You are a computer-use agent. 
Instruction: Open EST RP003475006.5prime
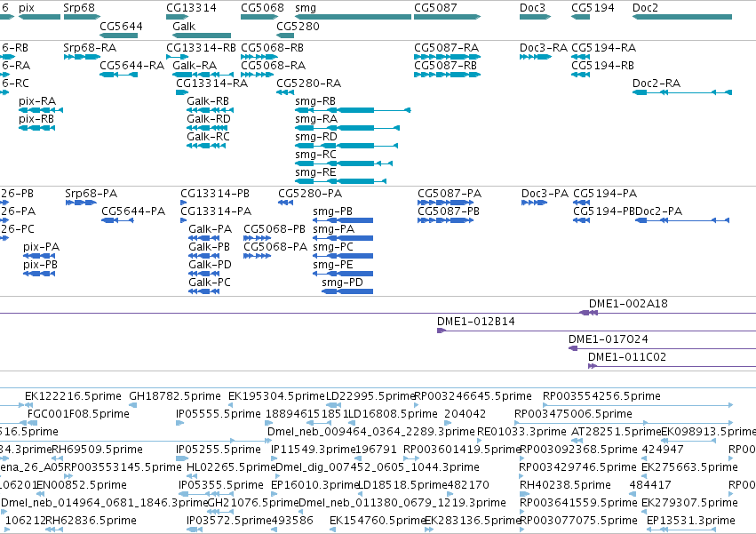[573, 414]
